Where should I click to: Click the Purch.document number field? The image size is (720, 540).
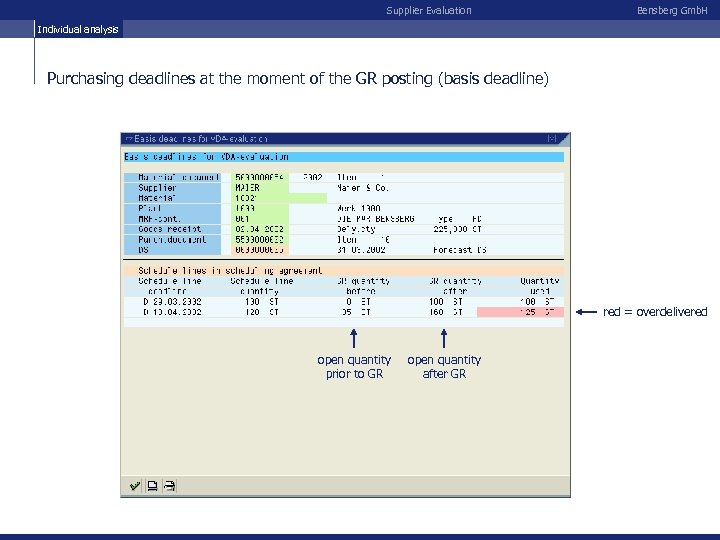(x=261, y=240)
